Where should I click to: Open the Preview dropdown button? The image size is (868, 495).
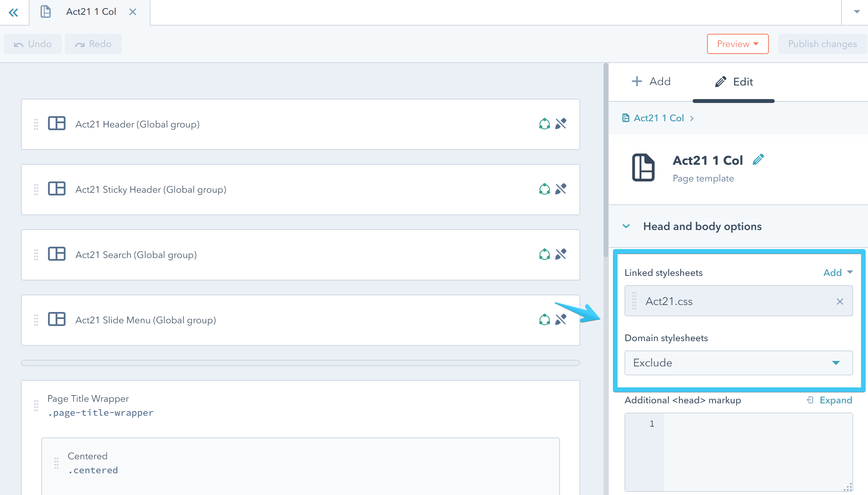(x=737, y=44)
